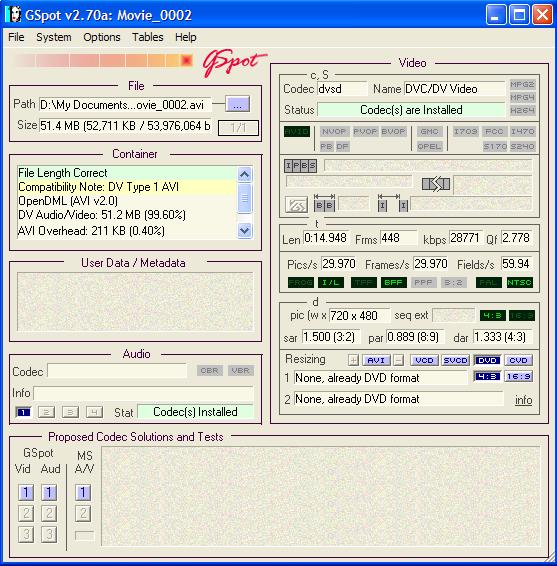
Task: Select the File Length Correct row
Action: coord(126,173)
